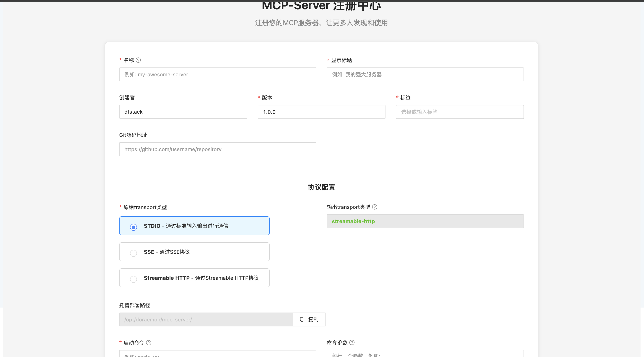Viewport: 644px width, 357px height.
Task: Click the 托管部署路径 deployment path field
Action: click(205, 319)
